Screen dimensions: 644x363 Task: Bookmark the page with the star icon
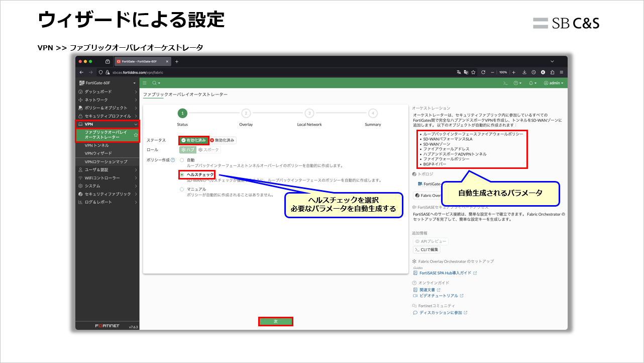[473, 72]
